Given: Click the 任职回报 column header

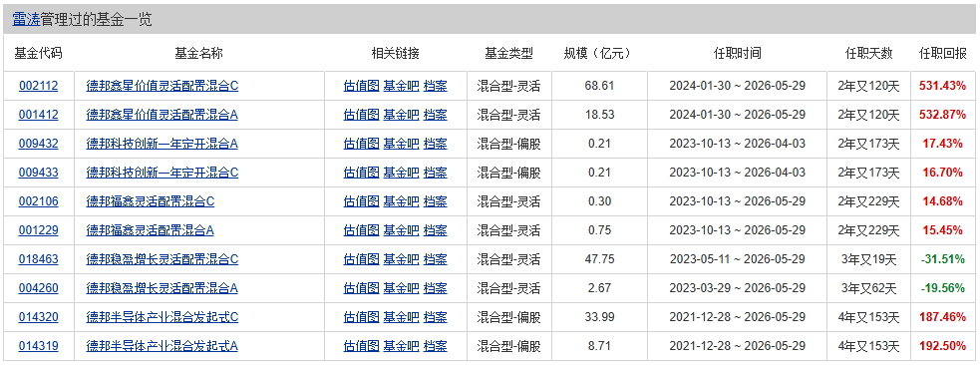Looking at the screenshot, I should pos(942,54).
